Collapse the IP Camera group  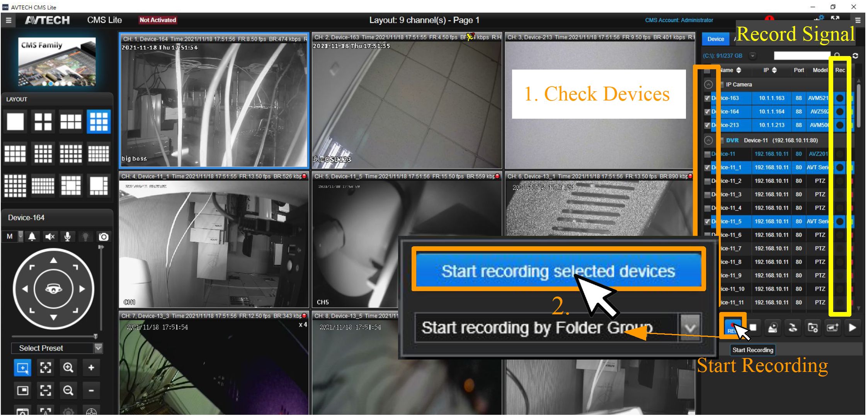[708, 85]
